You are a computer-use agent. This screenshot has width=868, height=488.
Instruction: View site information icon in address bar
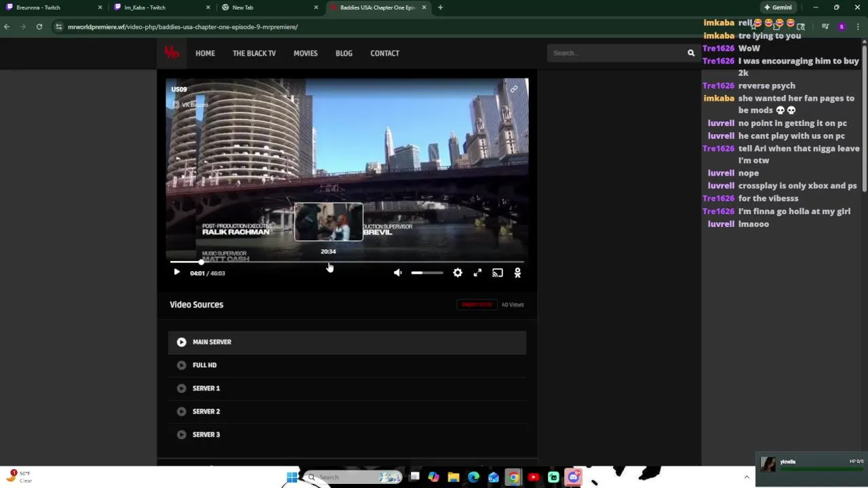59,26
